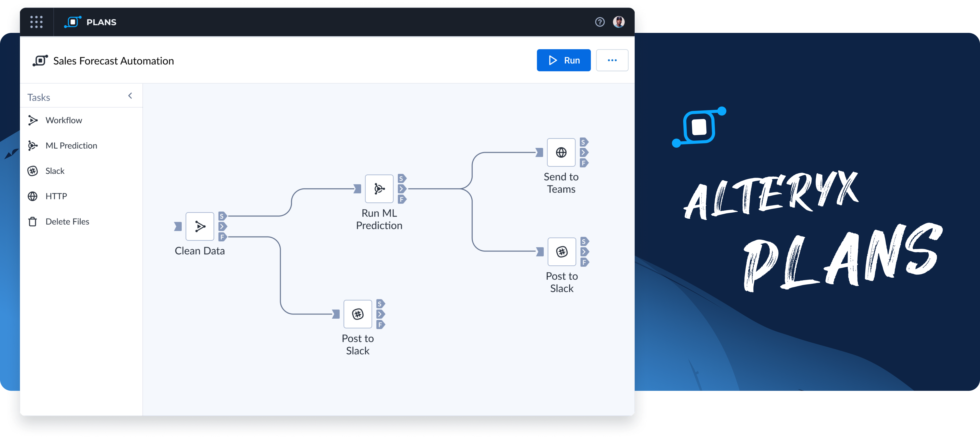The height and width of the screenshot is (439, 980).
Task: Select the ML Prediction task icon in sidebar
Action: (x=33, y=146)
